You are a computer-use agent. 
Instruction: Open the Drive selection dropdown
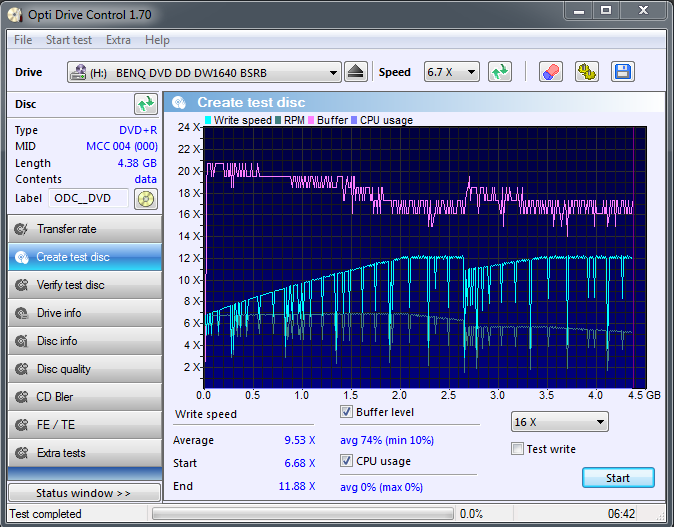[204, 72]
